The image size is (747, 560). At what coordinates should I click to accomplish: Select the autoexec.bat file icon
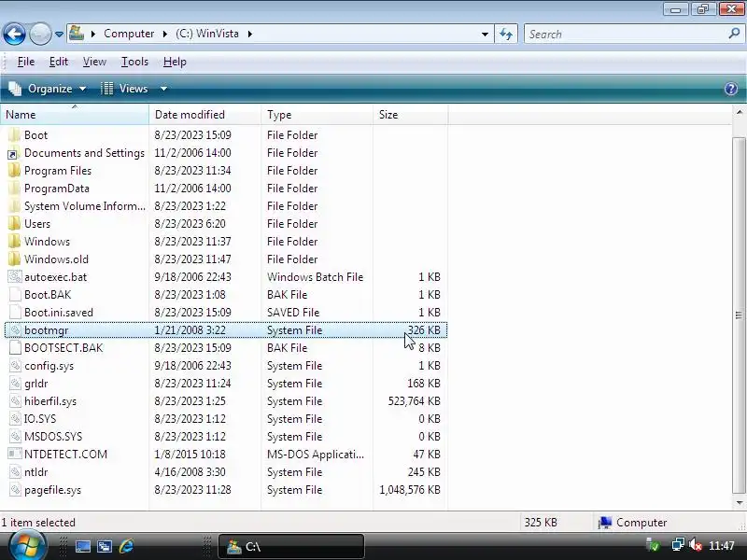[x=15, y=276]
